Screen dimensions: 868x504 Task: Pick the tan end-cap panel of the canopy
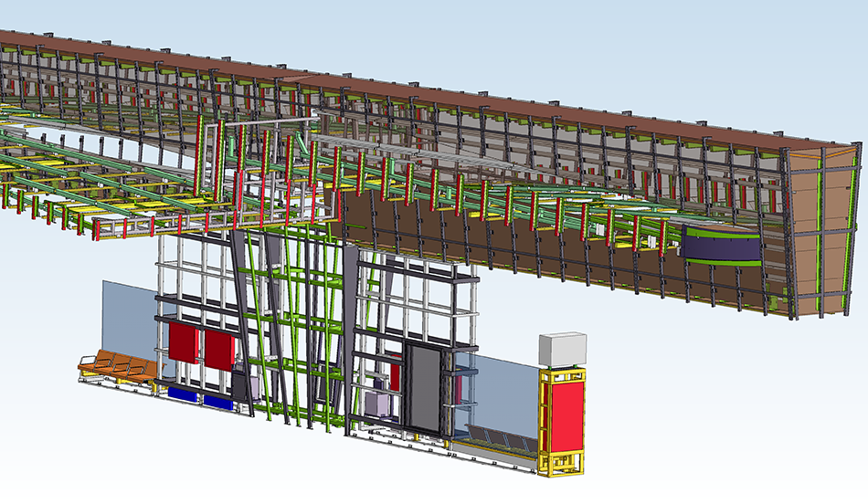820,232
